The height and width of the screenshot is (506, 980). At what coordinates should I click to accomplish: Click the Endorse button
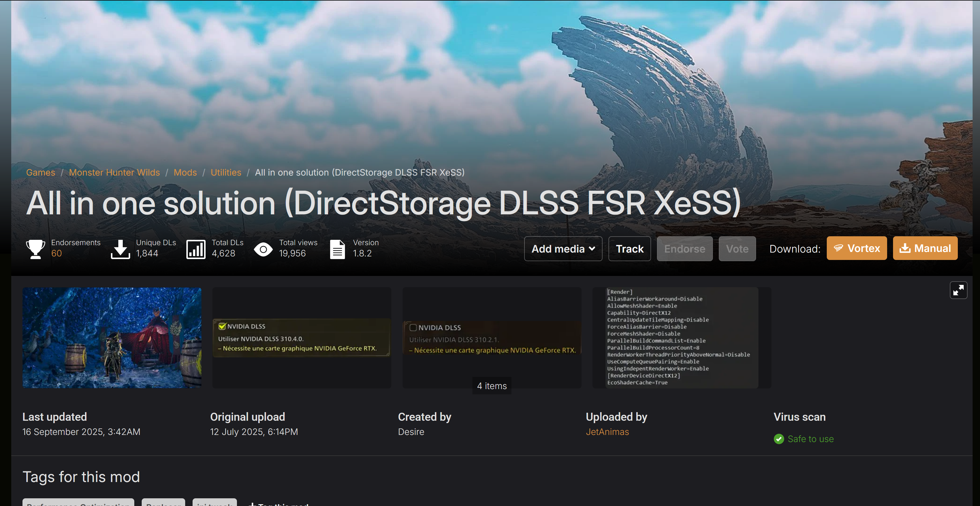click(x=684, y=249)
